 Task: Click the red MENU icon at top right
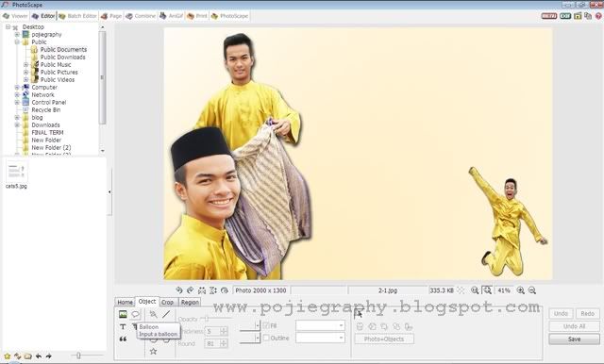click(549, 16)
